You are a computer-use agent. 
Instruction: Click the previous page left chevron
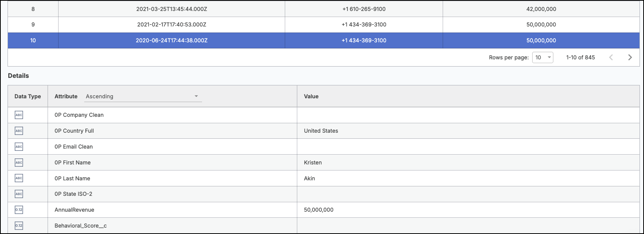(611, 57)
